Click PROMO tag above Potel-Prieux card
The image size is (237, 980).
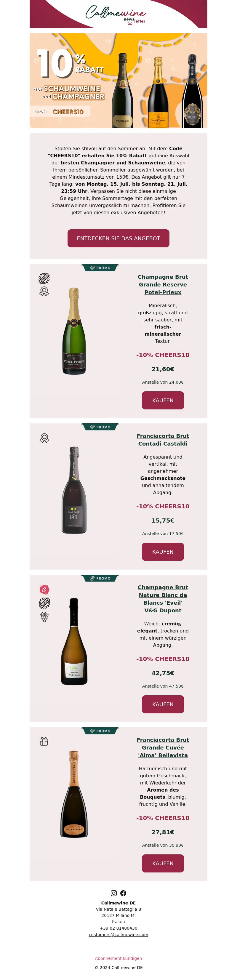[100, 268]
